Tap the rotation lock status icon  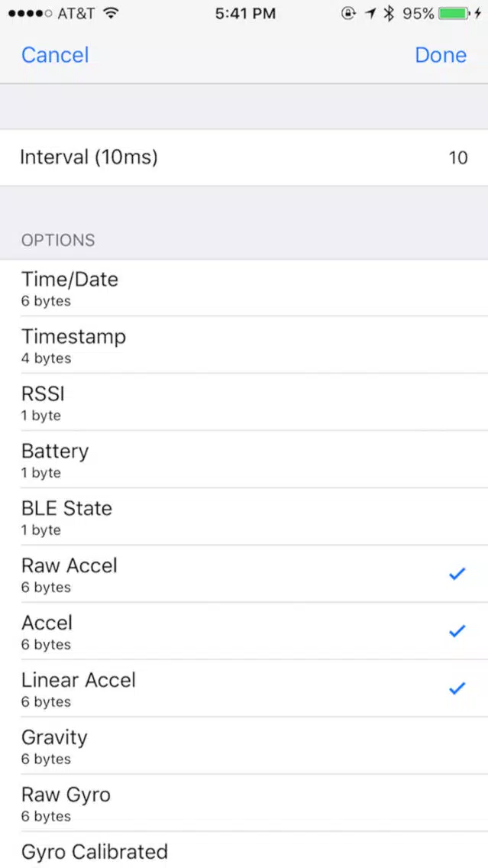[348, 14]
